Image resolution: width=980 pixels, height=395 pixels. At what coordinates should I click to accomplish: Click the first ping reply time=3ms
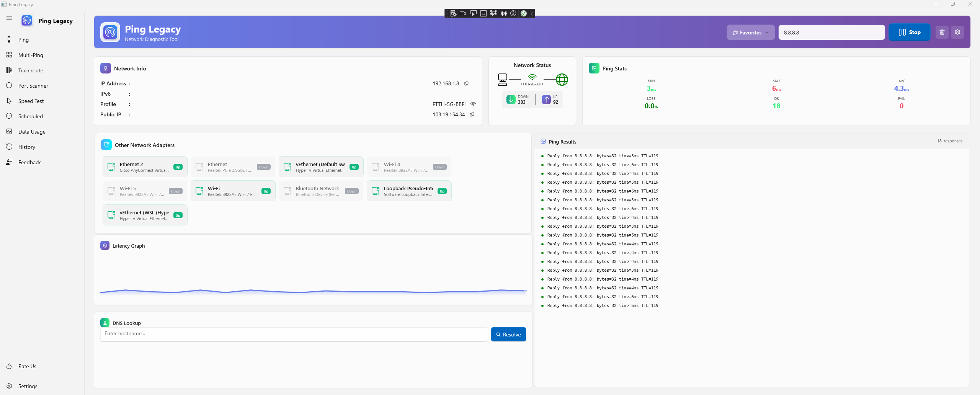click(603, 156)
